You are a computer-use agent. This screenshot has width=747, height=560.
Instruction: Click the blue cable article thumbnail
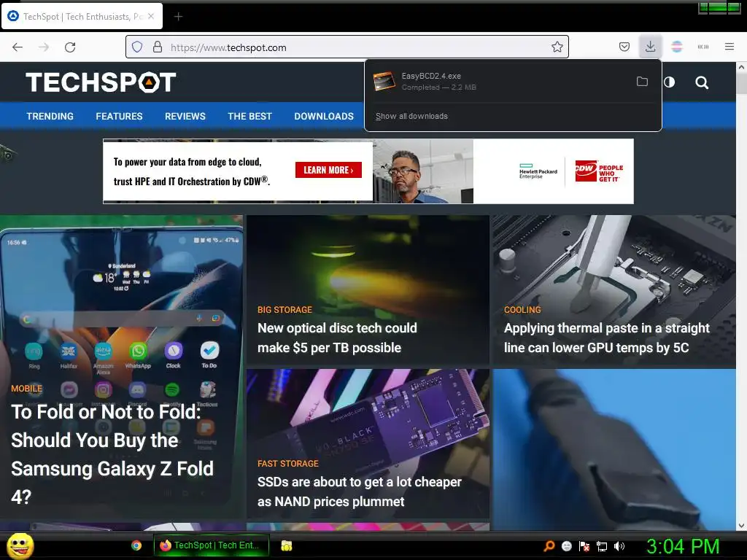614,449
